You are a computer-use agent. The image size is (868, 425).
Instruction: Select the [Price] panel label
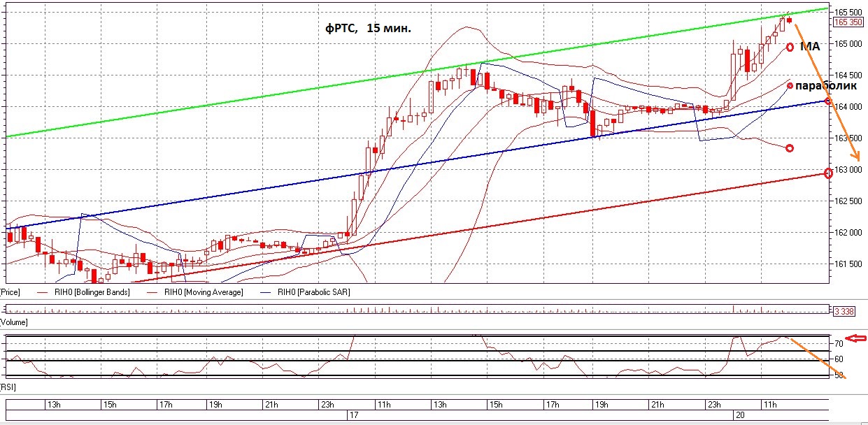point(9,292)
